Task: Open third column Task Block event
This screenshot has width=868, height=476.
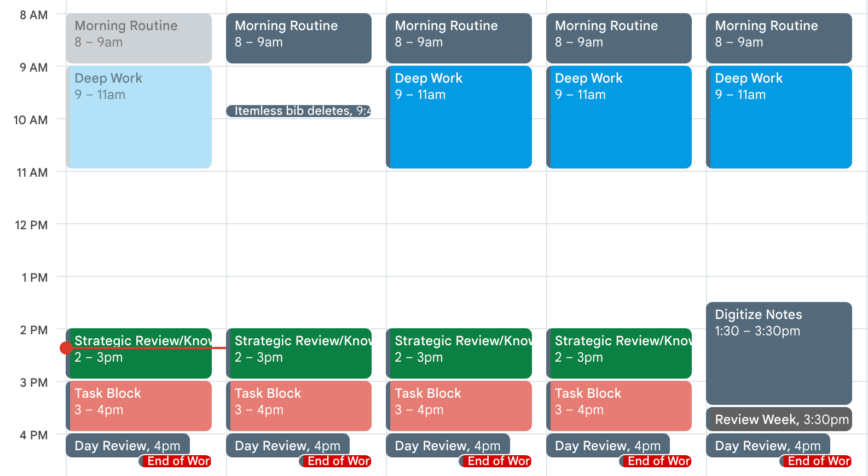Action: (x=459, y=406)
